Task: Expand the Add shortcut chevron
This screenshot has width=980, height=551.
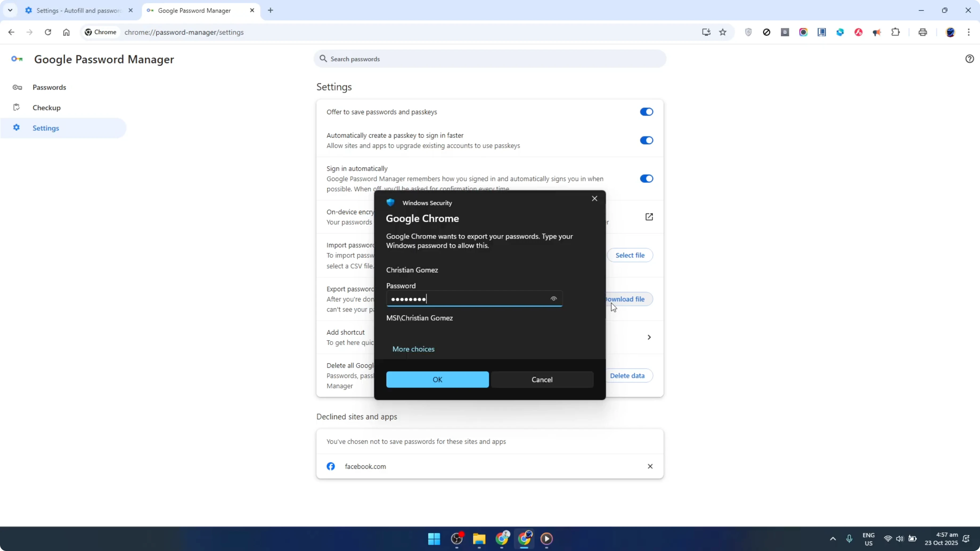Action: pos(649,337)
